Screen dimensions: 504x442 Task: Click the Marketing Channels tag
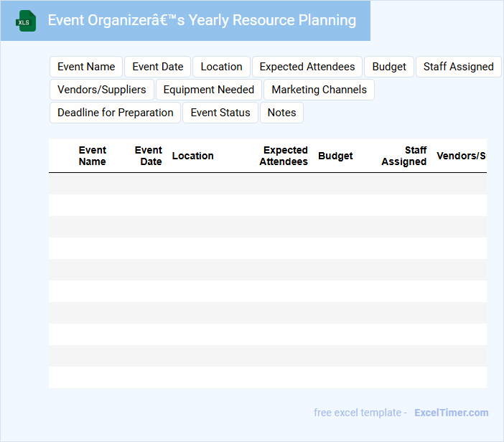(x=319, y=90)
